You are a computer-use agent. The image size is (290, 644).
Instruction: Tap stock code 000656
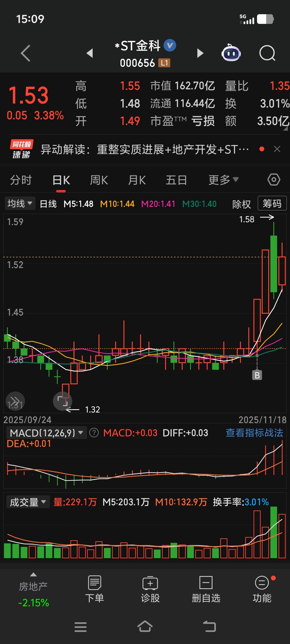point(137,63)
